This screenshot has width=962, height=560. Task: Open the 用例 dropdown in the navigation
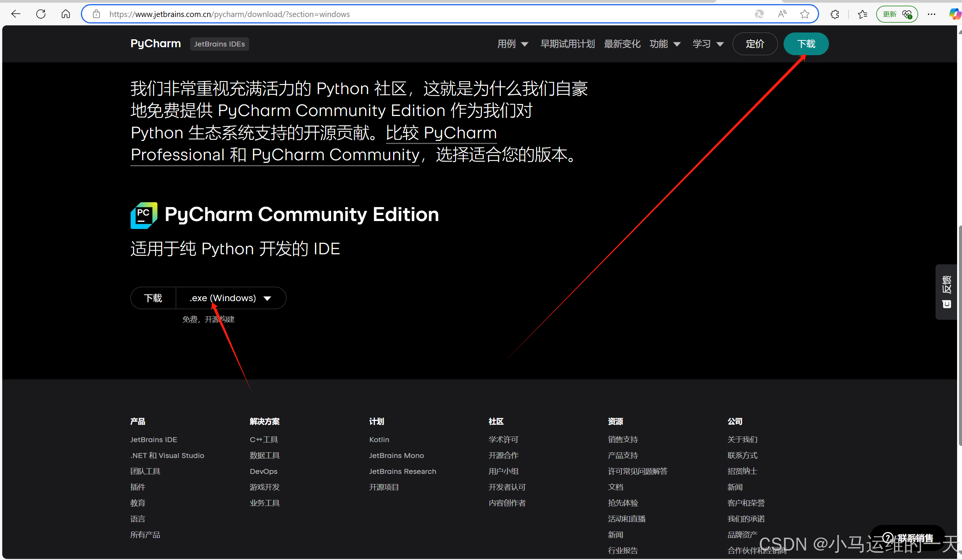[512, 43]
